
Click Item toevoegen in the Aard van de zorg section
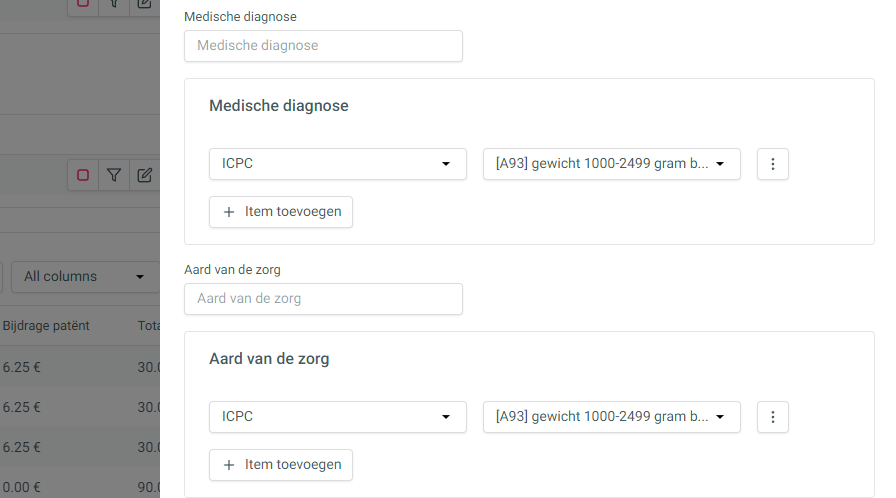[281, 465]
